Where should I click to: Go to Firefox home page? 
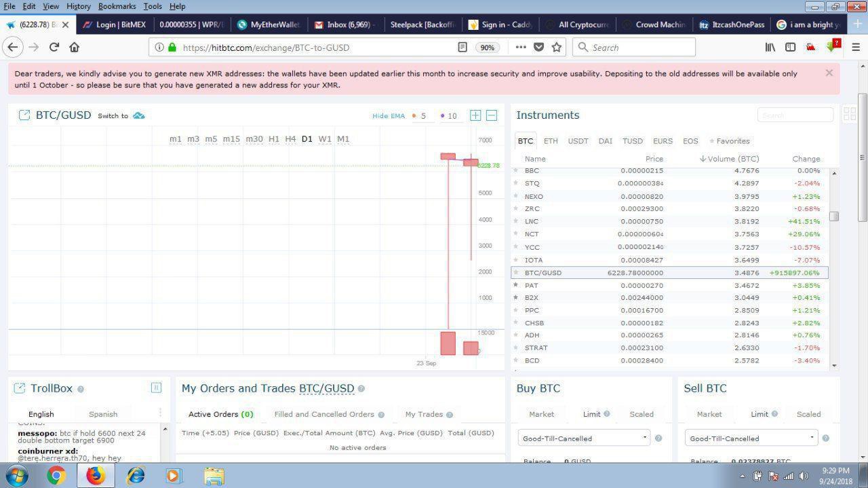coord(75,47)
